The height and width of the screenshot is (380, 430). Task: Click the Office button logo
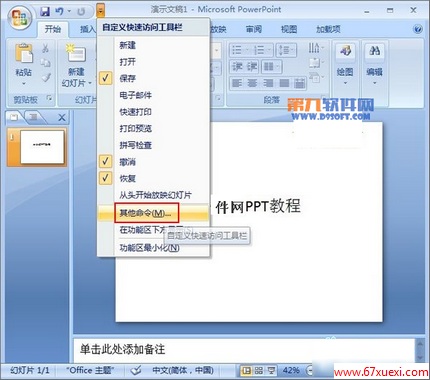[20, 17]
